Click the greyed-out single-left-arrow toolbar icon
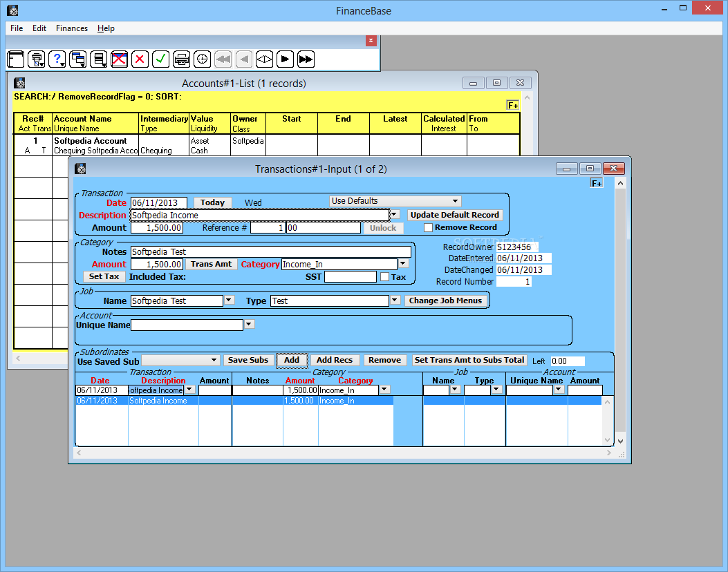Image resolution: width=728 pixels, height=572 pixels. (244, 59)
